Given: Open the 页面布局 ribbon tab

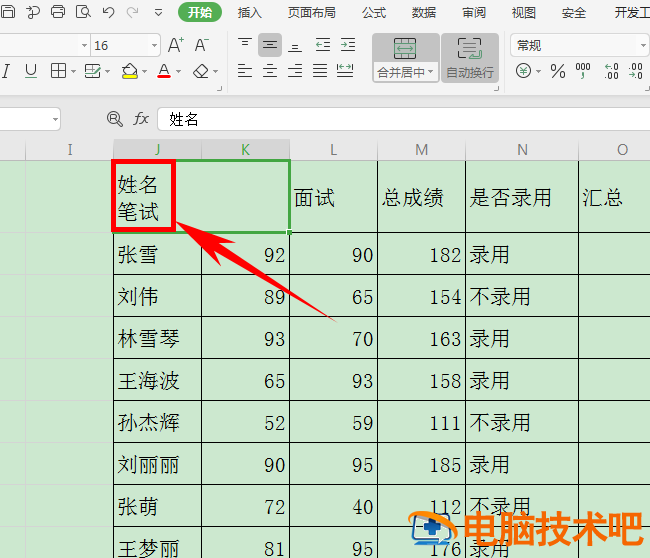Looking at the screenshot, I should pos(312,13).
